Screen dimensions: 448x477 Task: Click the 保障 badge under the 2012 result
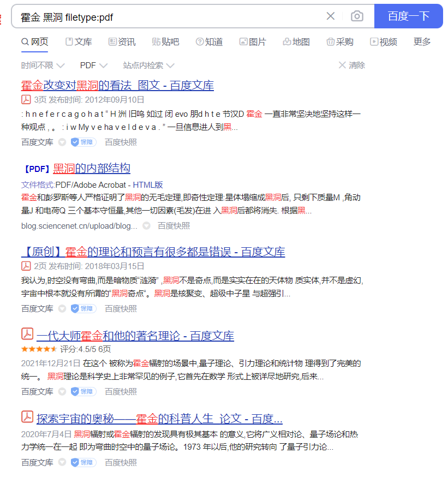(83, 142)
